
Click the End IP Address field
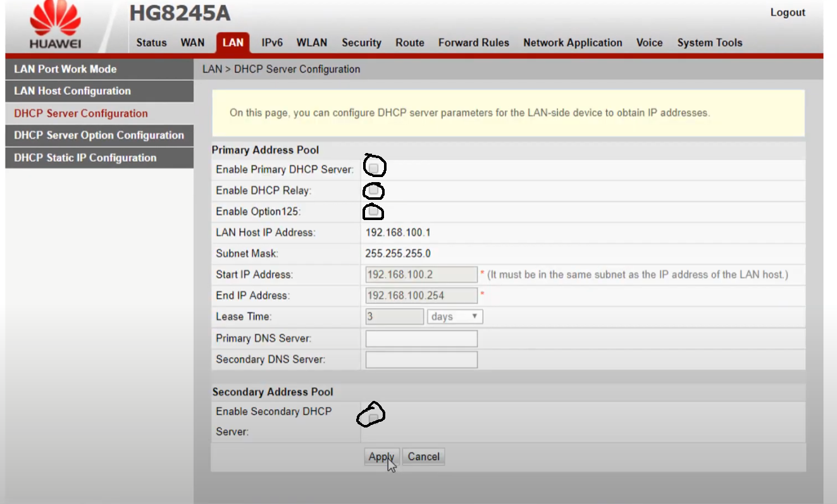(x=421, y=295)
